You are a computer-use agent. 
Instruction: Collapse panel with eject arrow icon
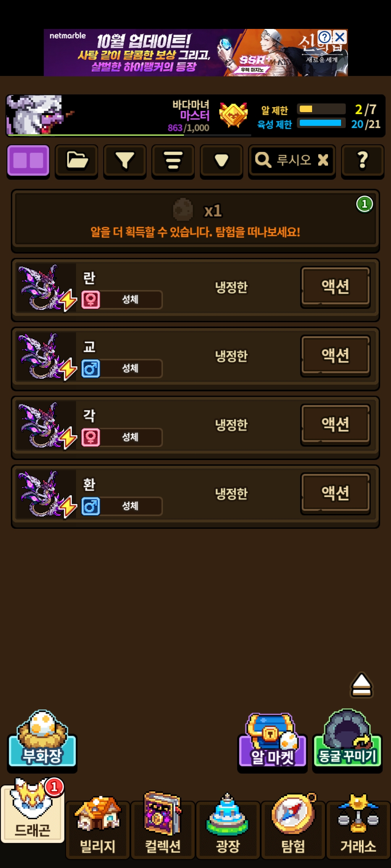point(361,685)
